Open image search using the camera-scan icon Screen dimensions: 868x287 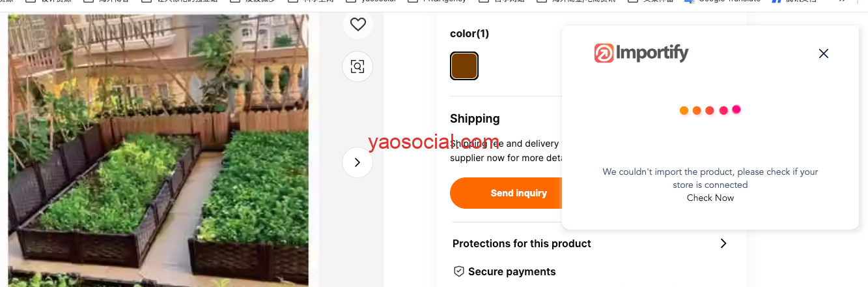point(357,66)
